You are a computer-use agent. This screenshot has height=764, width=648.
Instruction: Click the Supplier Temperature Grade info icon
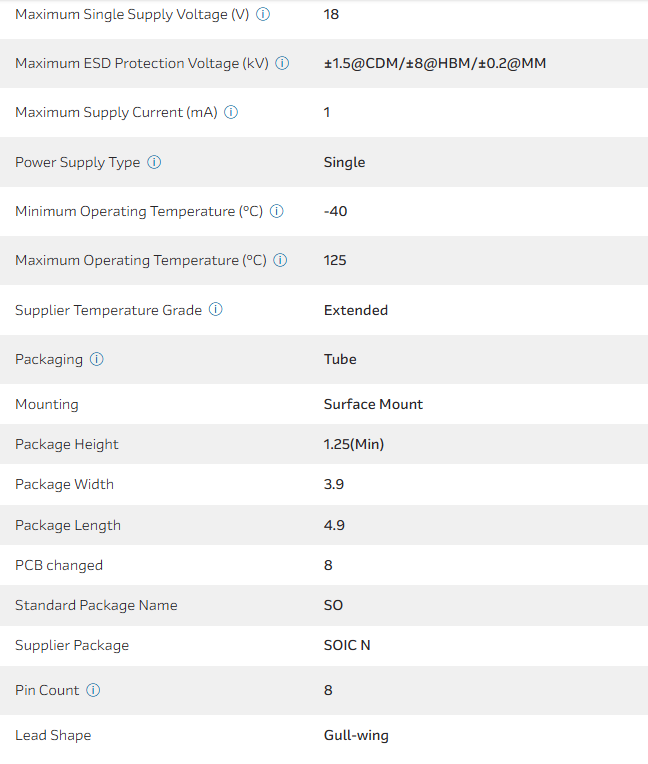pos(215,310)
